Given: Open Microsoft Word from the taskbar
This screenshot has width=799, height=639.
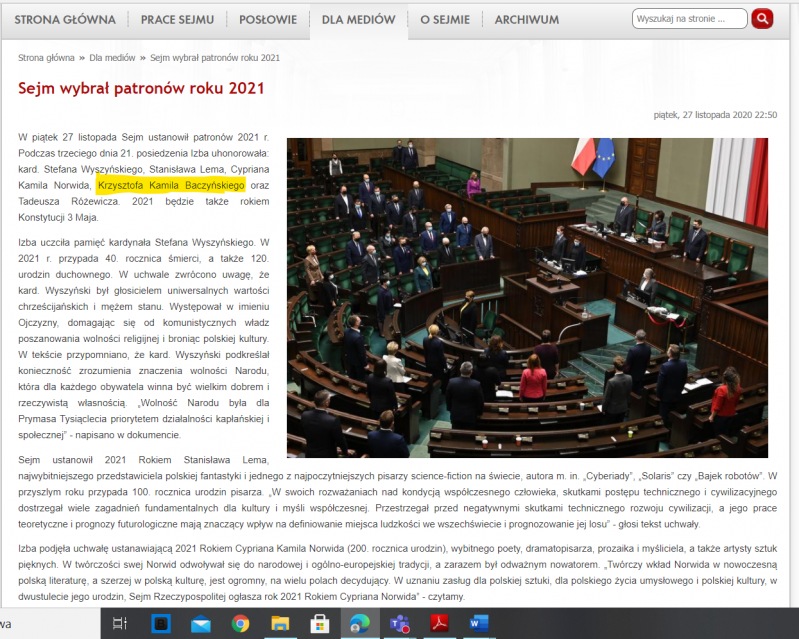Looking at the screenshot, I should (x=478, y=623).
